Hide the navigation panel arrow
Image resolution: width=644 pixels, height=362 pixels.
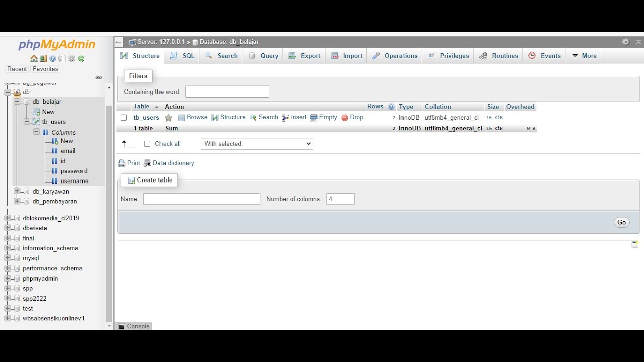119,42
